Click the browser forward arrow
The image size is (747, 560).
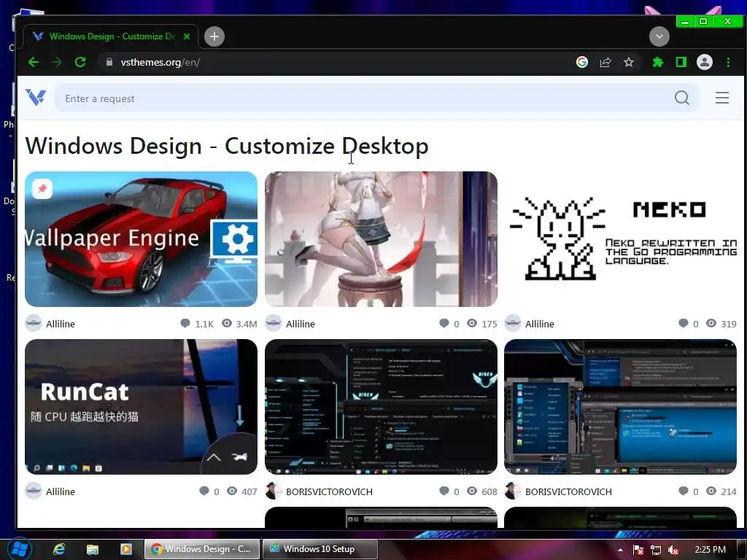(x=57, y=62)
